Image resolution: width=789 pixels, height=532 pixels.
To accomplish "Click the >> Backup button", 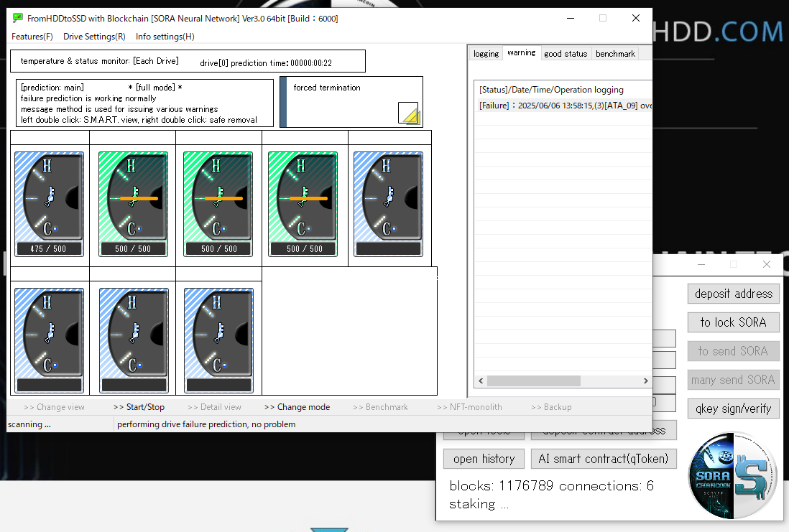I will (551, 407).
